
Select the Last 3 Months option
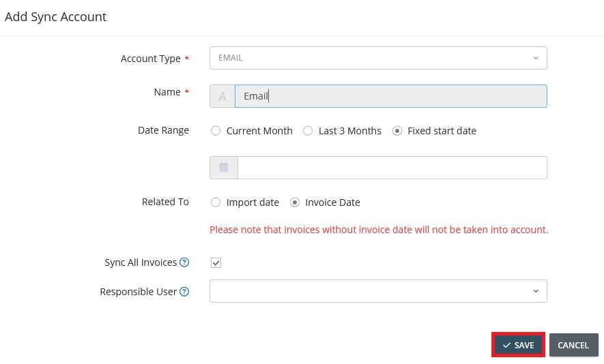click(x=308, y=131)
